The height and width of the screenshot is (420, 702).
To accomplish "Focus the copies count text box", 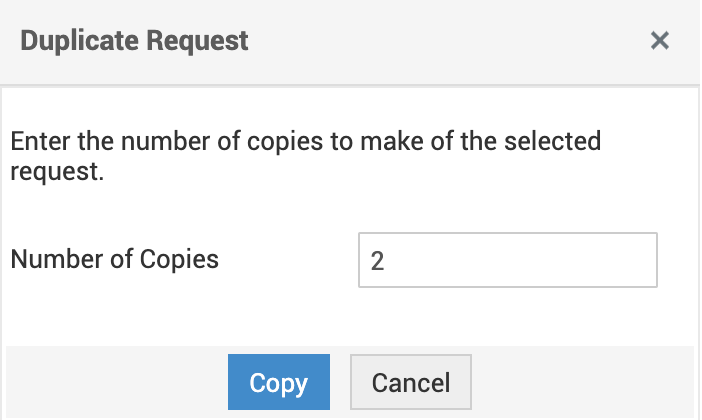I will [x=507, y=260].
